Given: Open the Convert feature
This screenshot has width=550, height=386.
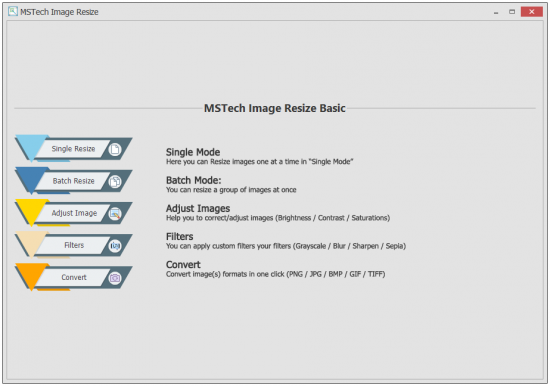Looking at the screenshot, I should coord(74,277).
